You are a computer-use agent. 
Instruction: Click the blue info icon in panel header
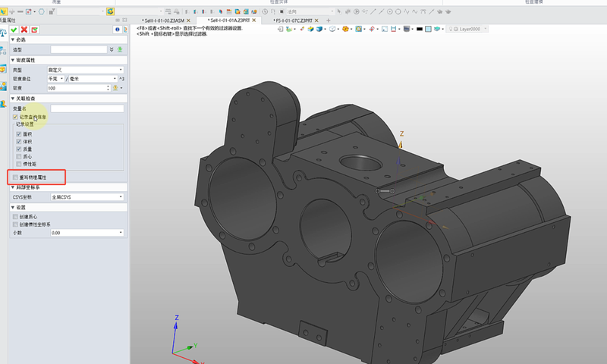pos(116,29)
